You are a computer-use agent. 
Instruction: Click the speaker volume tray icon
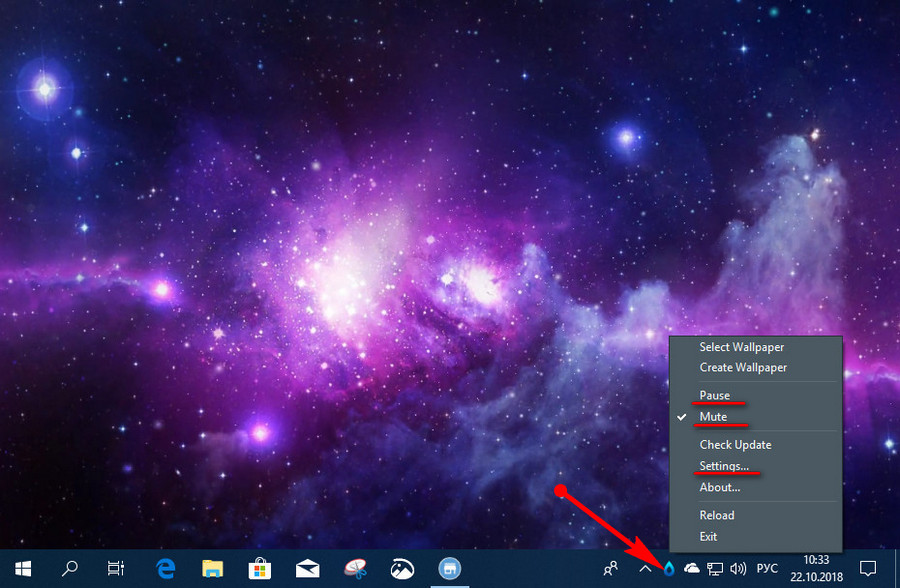(x=739, y=569)
